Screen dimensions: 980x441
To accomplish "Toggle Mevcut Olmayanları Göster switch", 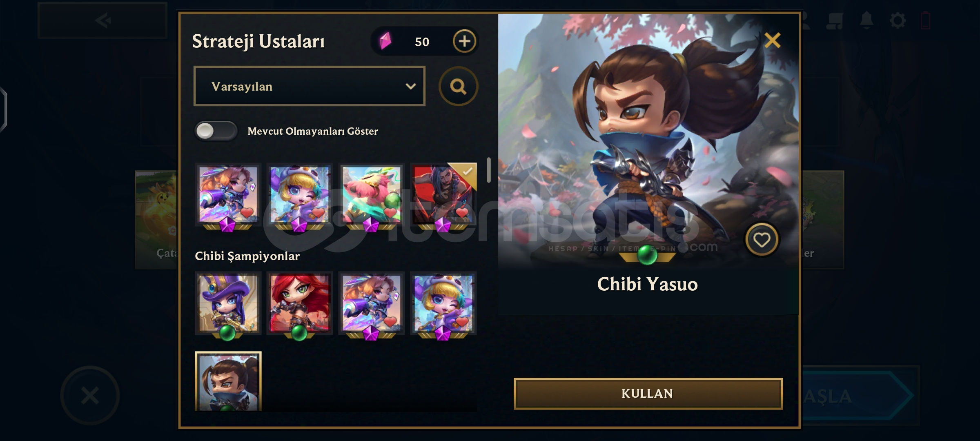I will 216,131.
